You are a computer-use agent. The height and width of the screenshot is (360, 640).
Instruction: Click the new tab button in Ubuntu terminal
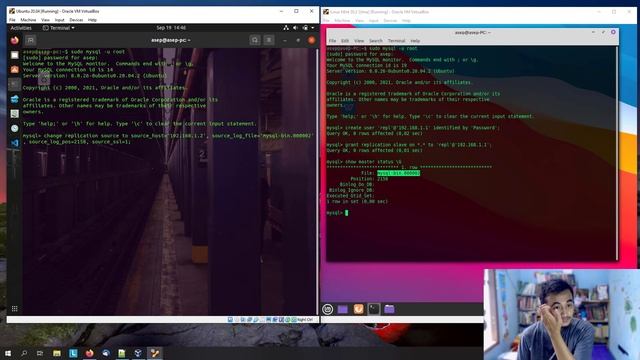pos(31,40)
